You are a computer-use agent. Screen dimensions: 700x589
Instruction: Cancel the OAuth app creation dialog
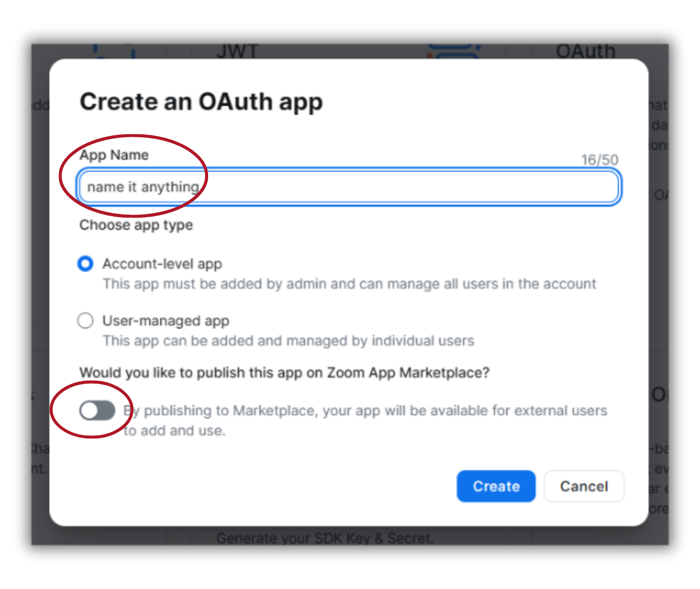tap(584, 486)
